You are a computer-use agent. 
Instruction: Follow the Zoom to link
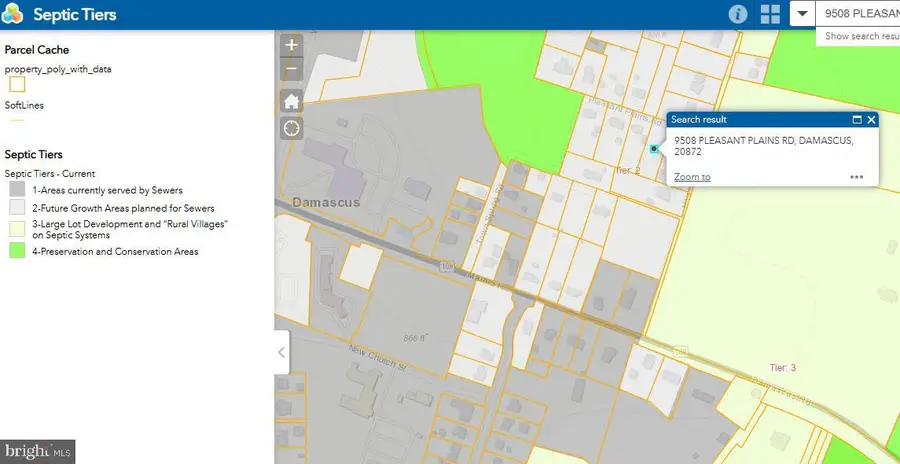(692, 177)
